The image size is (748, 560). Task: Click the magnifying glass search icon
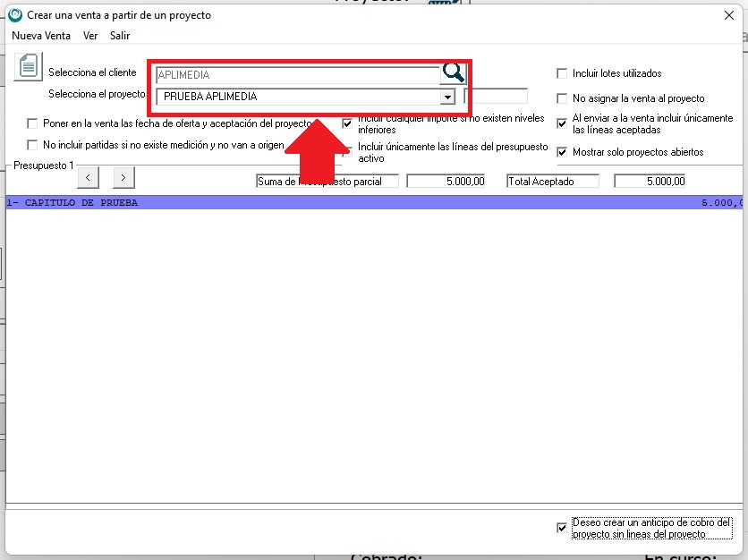pos(454,73)
